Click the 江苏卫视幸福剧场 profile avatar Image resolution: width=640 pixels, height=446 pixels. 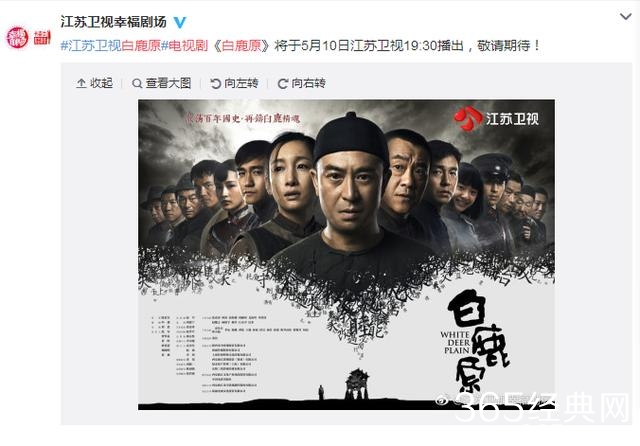(x=17, y=37)
